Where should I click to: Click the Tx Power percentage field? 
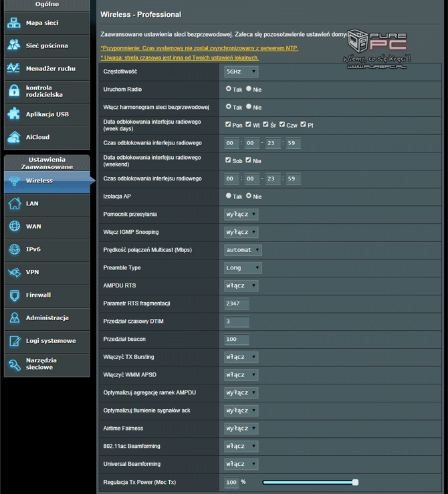[x=232, y=482]
